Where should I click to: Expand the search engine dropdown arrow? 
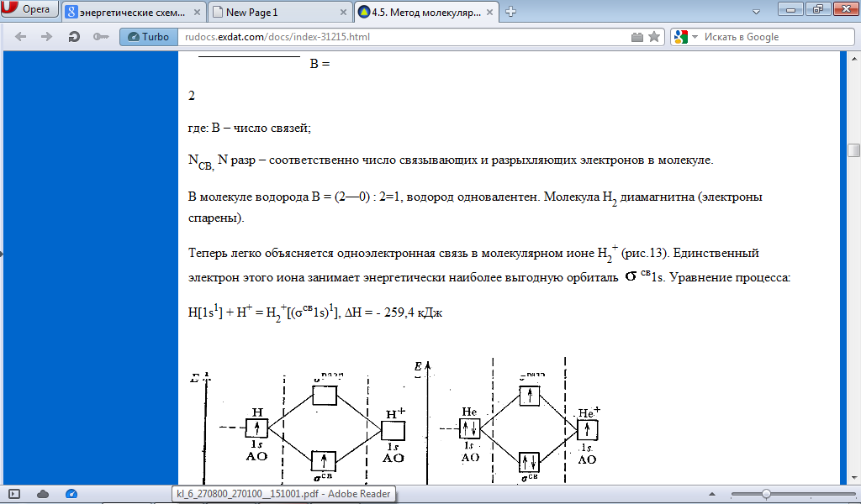(x=695, y=37)
